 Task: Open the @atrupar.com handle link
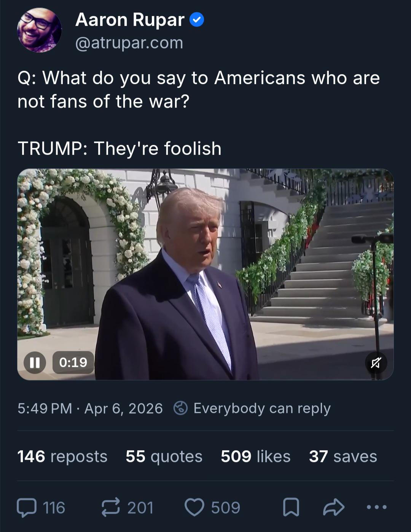click(x=129, y=43)
